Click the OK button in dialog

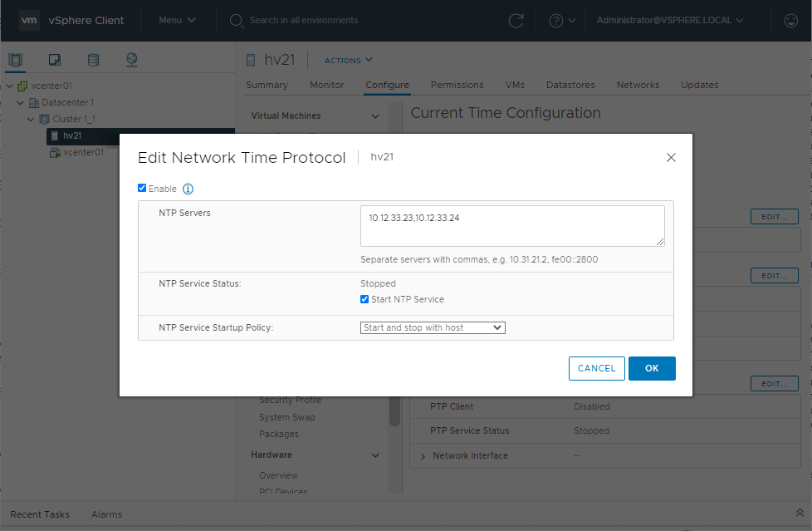click(x=651, y=368)
